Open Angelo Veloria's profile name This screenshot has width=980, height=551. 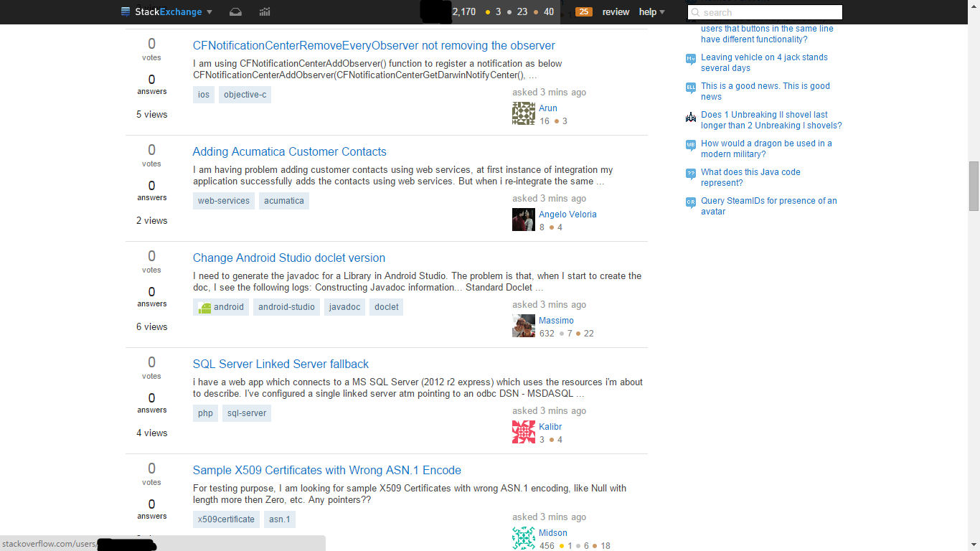point(567,215)
